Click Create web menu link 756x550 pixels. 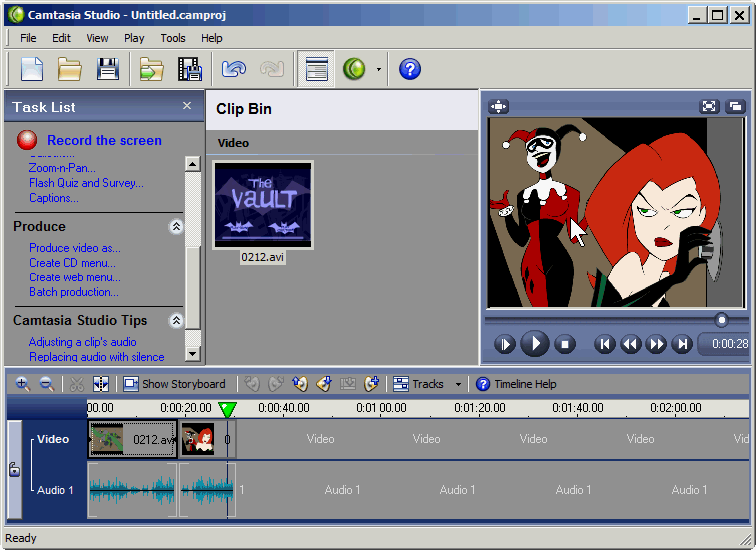click(x=75, y=277)
